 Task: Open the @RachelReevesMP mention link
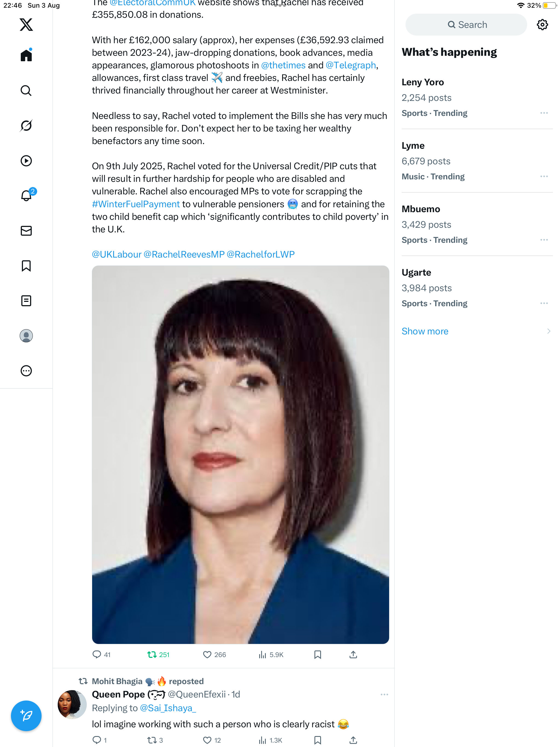pos(184,254)
